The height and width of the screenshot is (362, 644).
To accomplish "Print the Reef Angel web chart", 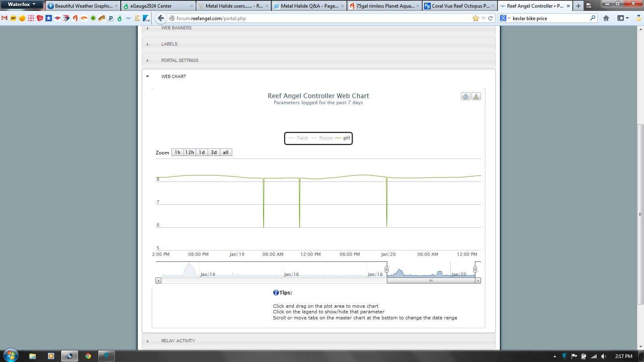I will (466, 96).
